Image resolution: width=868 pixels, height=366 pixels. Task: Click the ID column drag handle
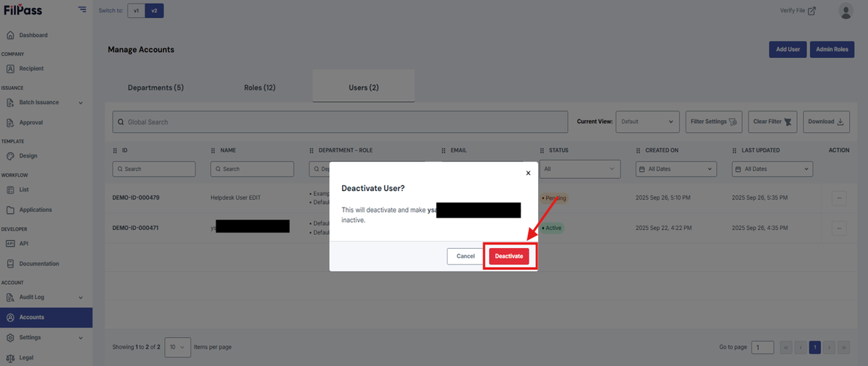point(115,150)
